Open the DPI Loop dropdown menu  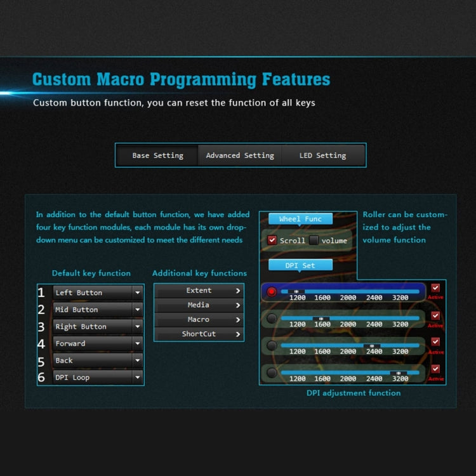(137, 378)
